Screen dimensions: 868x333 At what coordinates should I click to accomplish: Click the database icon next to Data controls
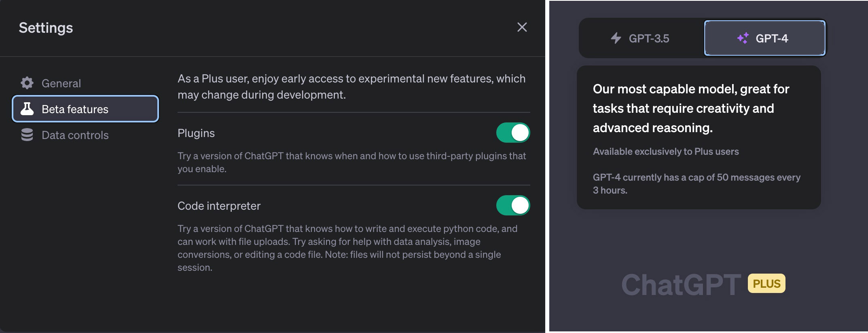(x=27, y=135)
